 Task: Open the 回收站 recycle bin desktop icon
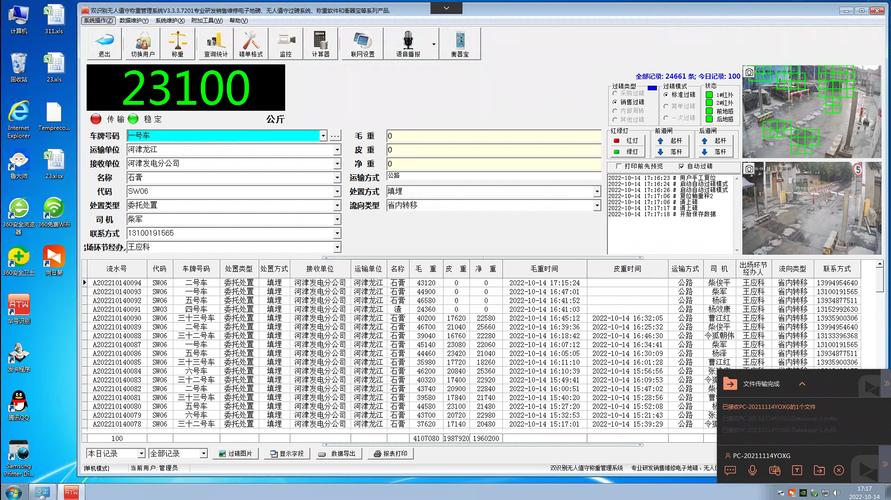[19, 68]
